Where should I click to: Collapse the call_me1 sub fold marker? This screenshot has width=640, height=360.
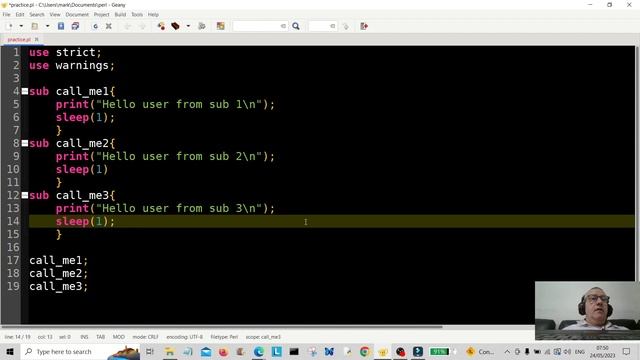point(25,91)
